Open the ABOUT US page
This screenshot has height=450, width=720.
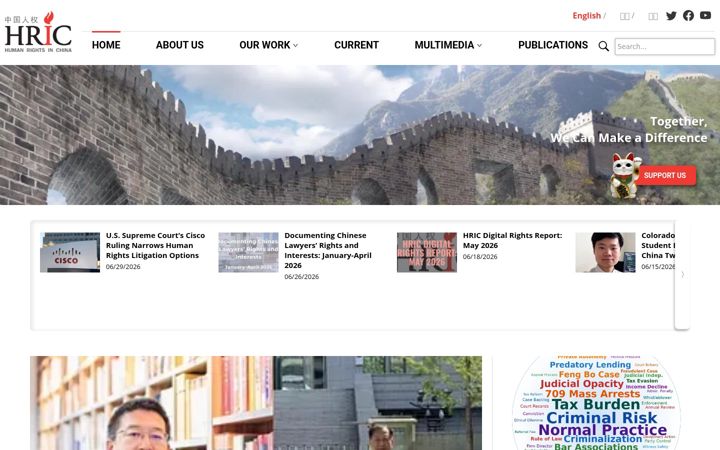(180, 45)
